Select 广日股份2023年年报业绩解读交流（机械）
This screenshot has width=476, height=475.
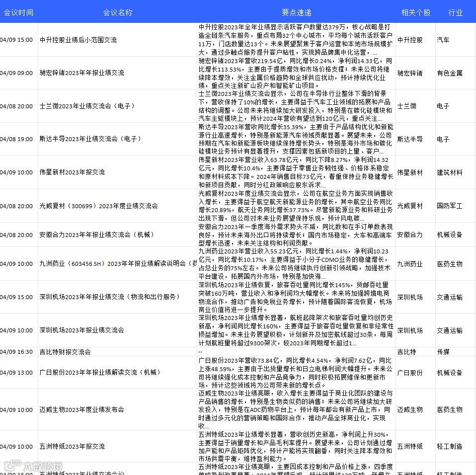pos(100,373)
